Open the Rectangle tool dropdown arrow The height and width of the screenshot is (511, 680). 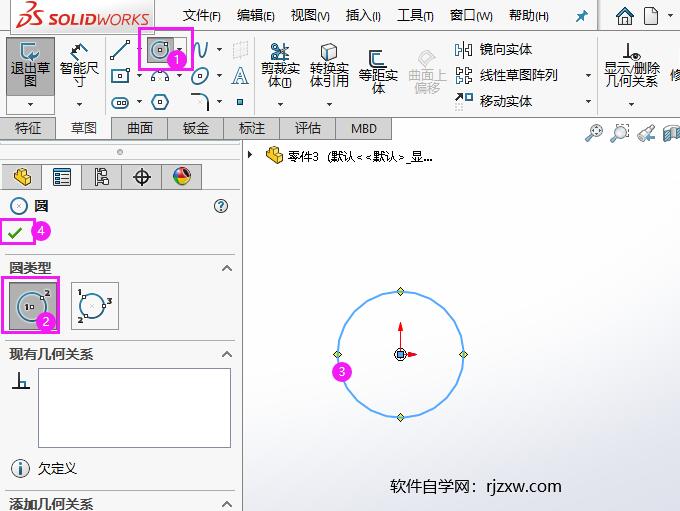(x=139, y=76)
